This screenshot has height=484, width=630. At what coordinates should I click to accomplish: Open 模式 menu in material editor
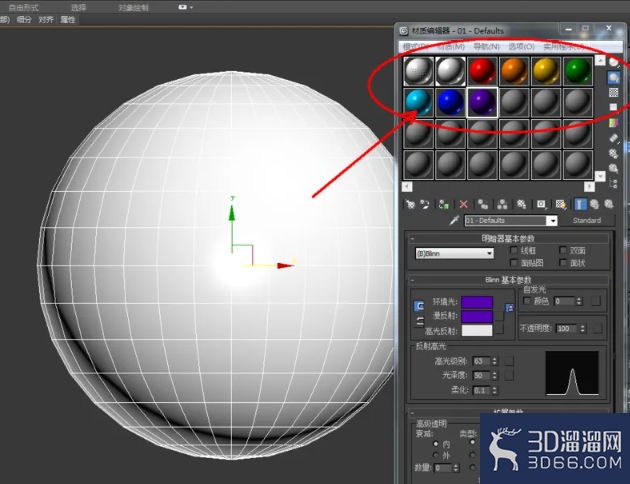[417, 47]
